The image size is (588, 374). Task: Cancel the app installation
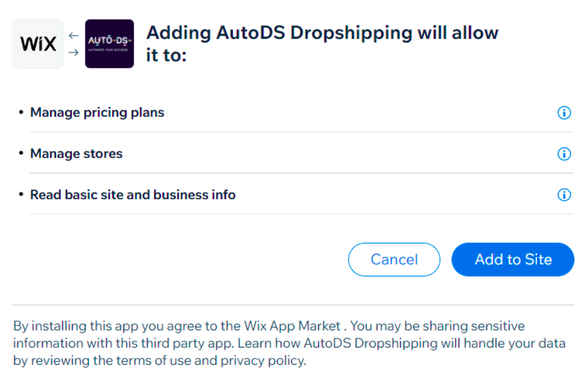(394, 260)
